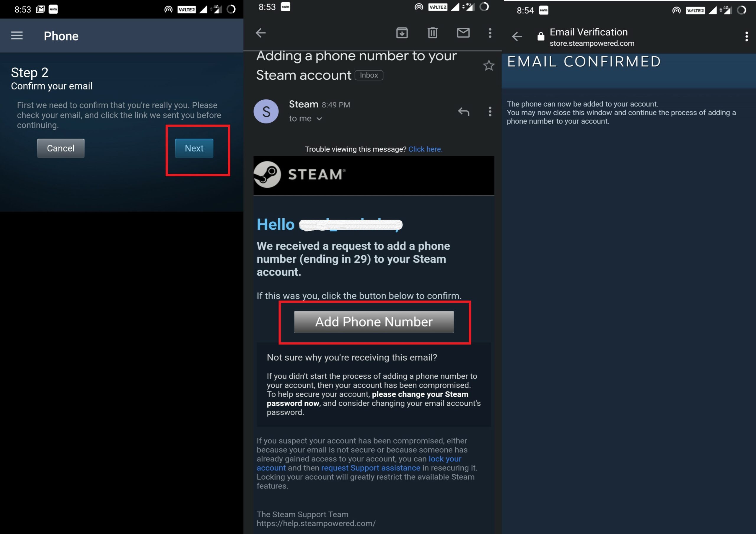756x534 pixels.
Task: Tap 'Click here' trouble viewing email link
Action: click(x=425, y=149)
